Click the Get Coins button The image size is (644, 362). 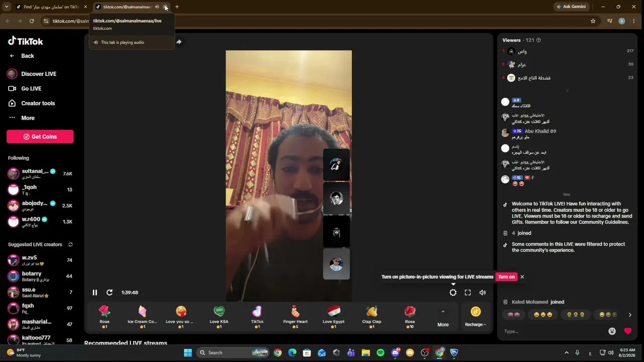click(x=40, y=137)
